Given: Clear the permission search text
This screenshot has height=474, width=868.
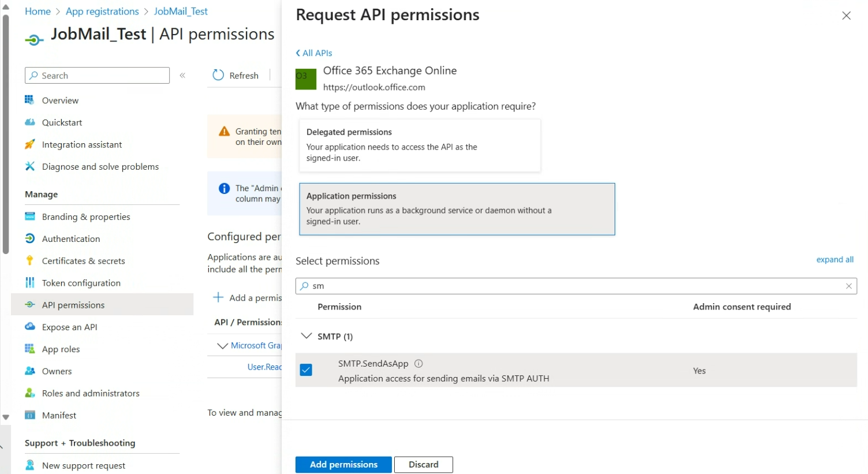Looking at the screenshot, I should [848, 286].
